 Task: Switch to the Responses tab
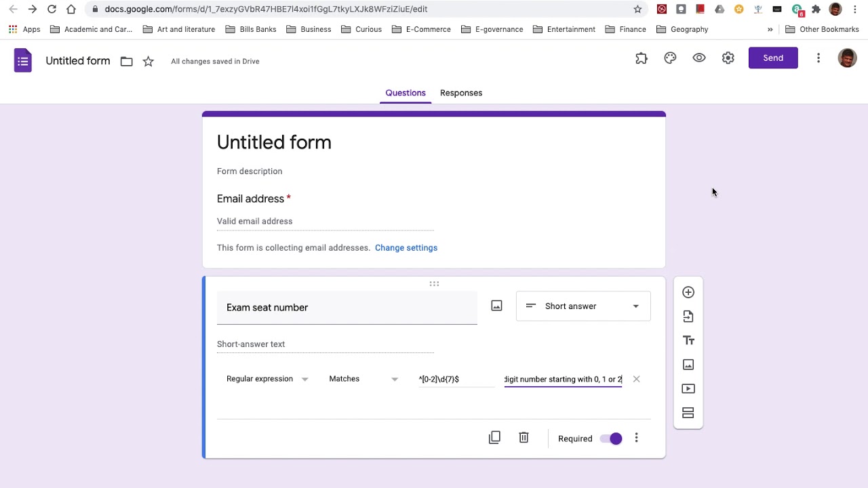click(461, 93)
